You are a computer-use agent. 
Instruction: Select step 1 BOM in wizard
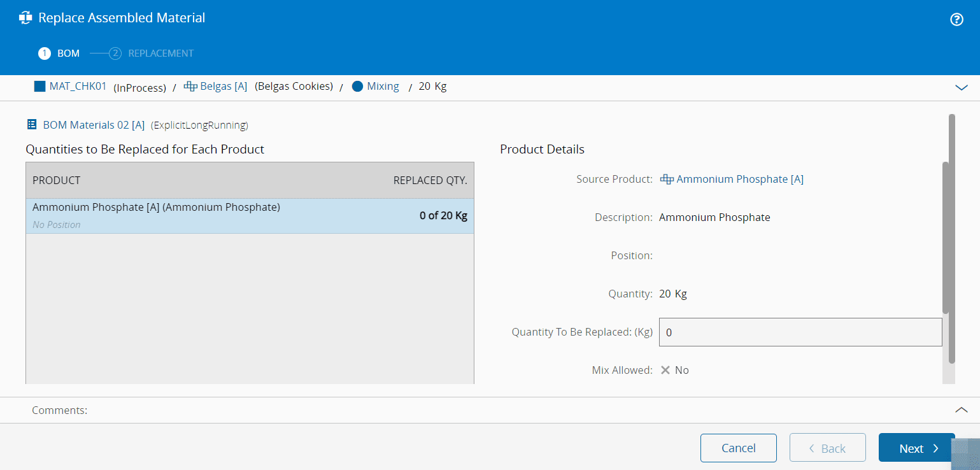[59, 53]
